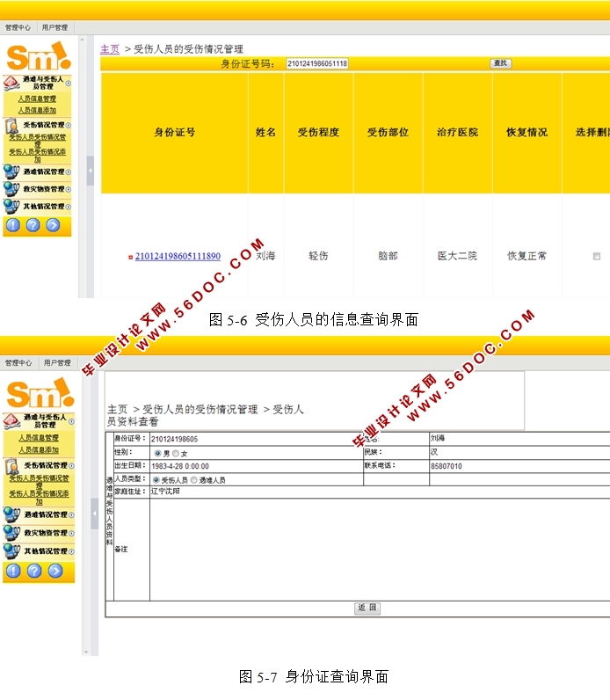The height and width of the screenshot is (700, 610).
Task: Collapse the sidebar using Figure 5-6 splitter arrow
Action: (x=91, y=171)
